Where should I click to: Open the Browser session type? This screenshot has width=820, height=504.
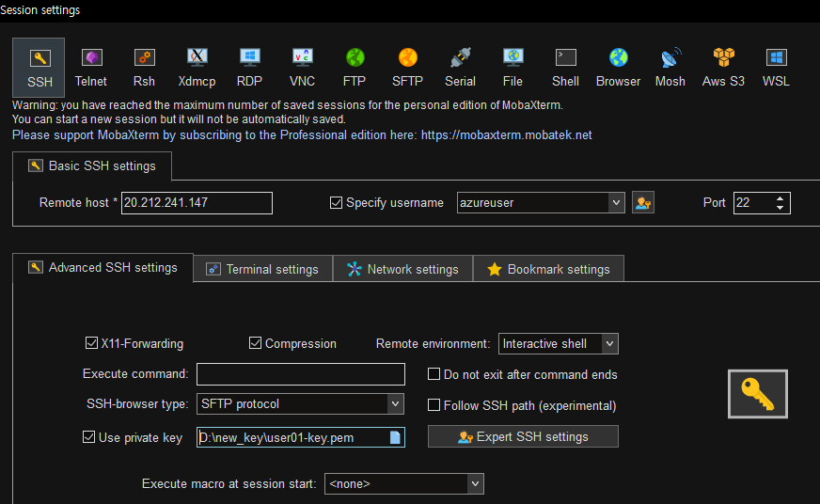coord(618,68)
